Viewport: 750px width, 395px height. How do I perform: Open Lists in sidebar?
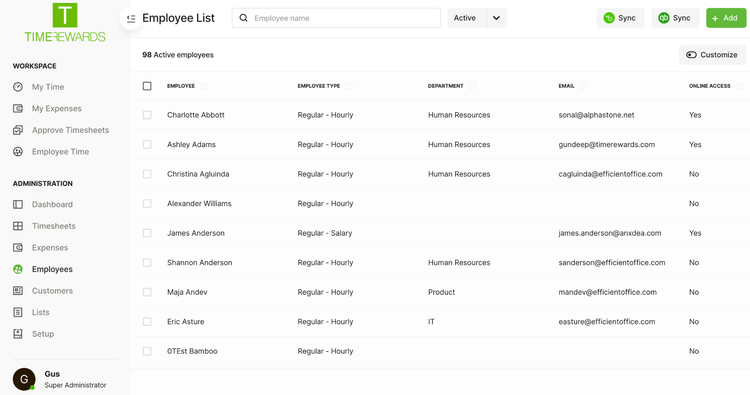[x=41, y=312]
